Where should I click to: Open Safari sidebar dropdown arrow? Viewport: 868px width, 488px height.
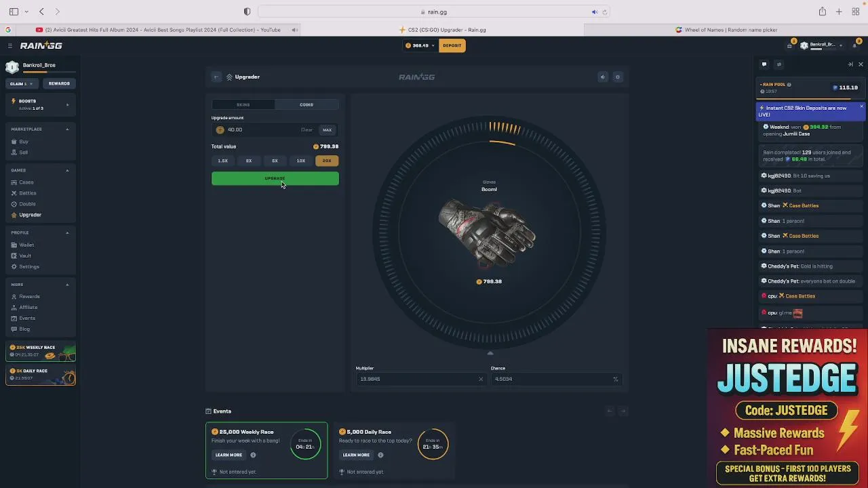[x=26, y=12]
